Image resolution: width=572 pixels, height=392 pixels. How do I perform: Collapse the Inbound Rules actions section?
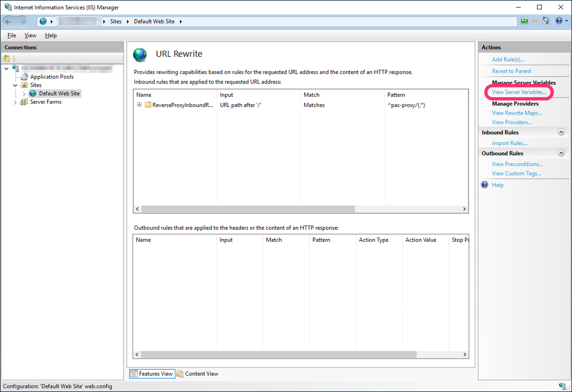click(x=561, y=133)
